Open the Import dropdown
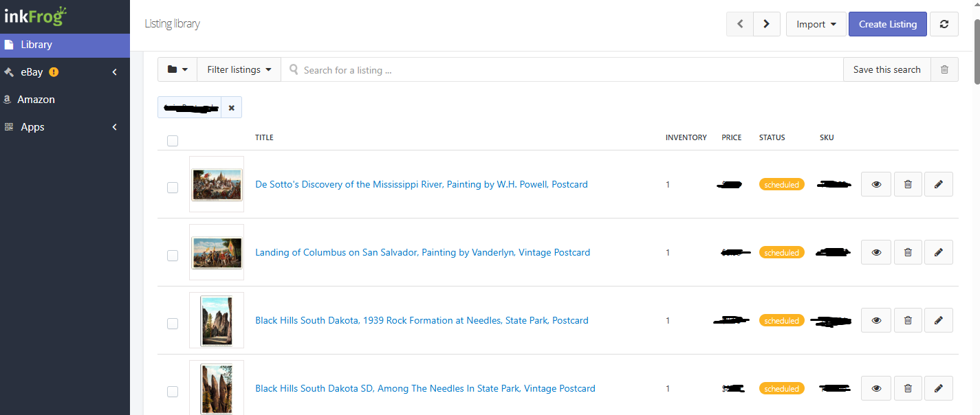The height and width of the screenshot is (415, 980). pyautogui.click(x=816, y=24)
